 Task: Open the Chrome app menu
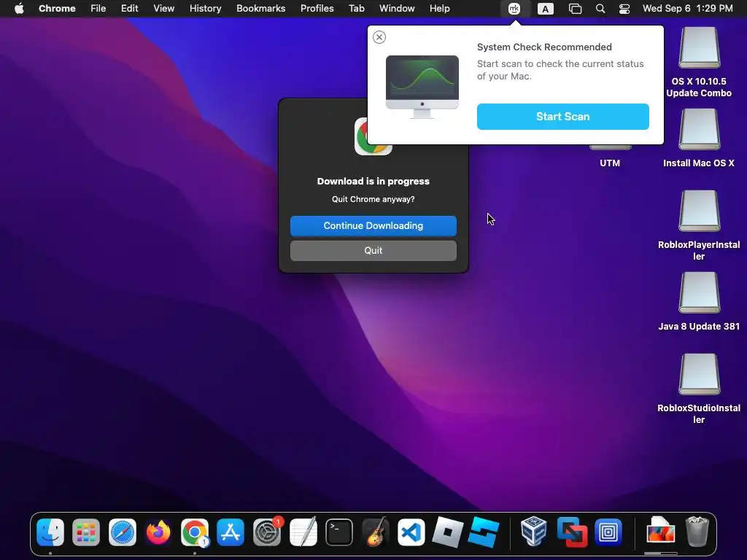pos(57,8)
